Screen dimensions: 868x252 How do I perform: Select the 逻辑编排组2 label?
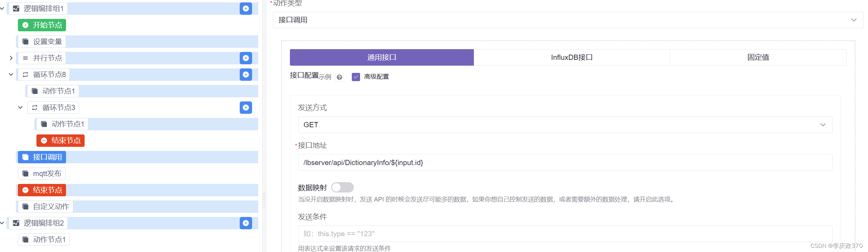coord(44,223)
